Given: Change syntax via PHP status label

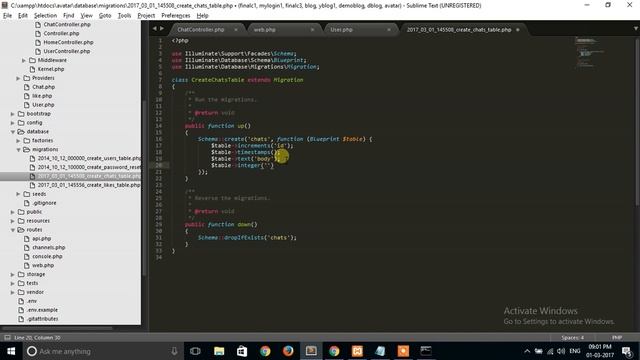Looking at the screenshot, I should (x=617, y=338).
